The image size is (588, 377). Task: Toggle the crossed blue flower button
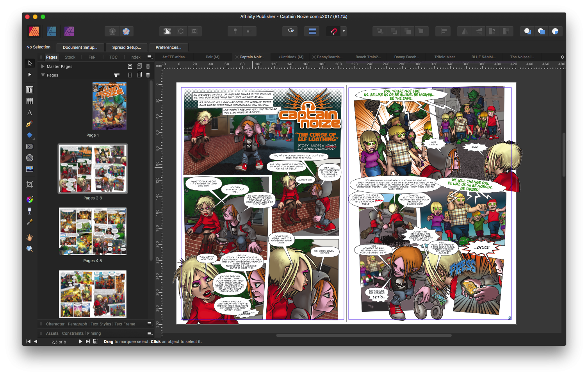tap(126, 31)
